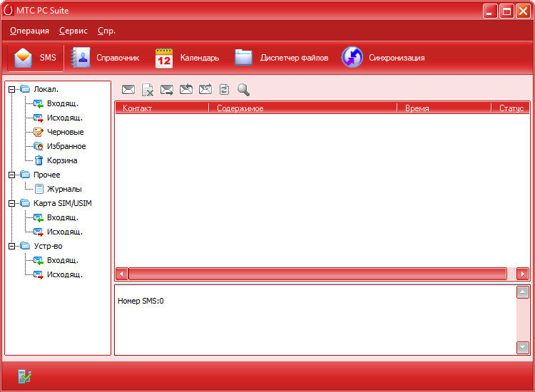Open Диспетчер файлов file manager
535x392 pixels.
(282, 58)
